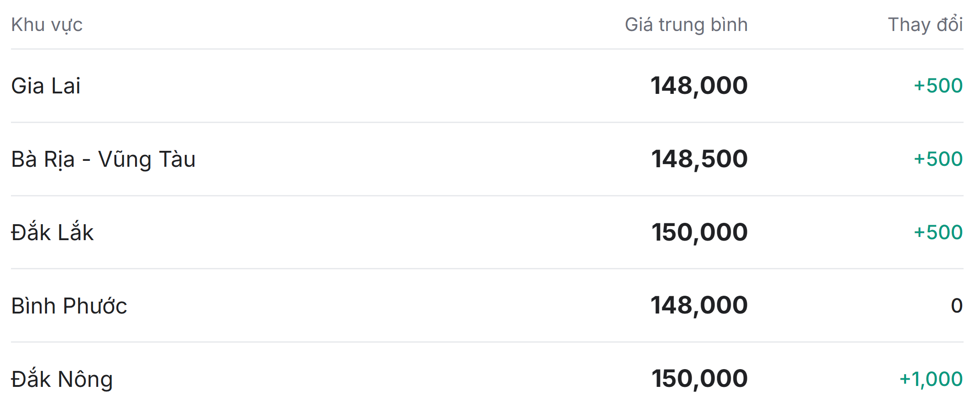The image size is (980, 401).
Task: Click the +500 change for Gia Lai
Action: (x=938, y=86)
